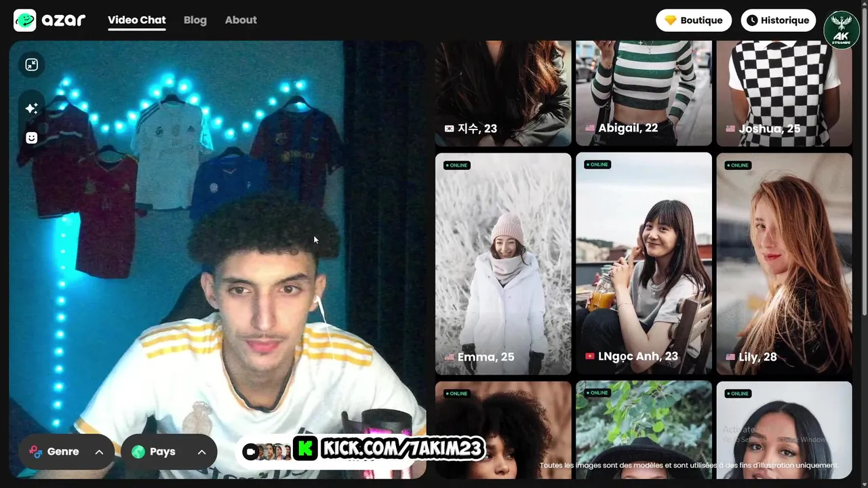This screenshot has height=488, width=868.
Task: Open the sparkle effects icon
Action: point(31,108)
